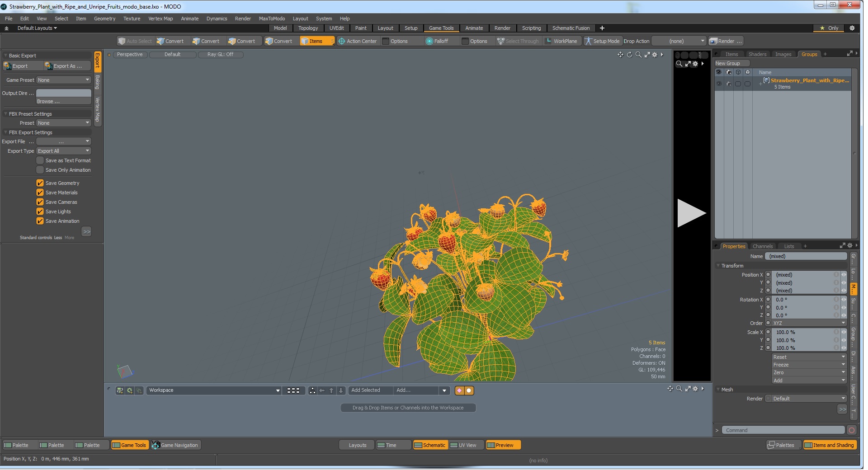Click the Export As icon button
The height and width of the screenshot is (470, 868).
point(67,66)
